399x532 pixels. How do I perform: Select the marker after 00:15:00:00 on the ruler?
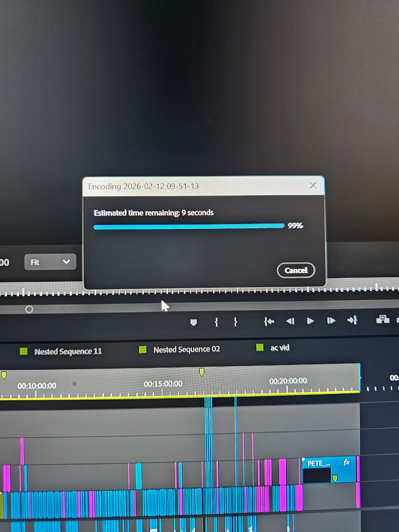point(202,372)
